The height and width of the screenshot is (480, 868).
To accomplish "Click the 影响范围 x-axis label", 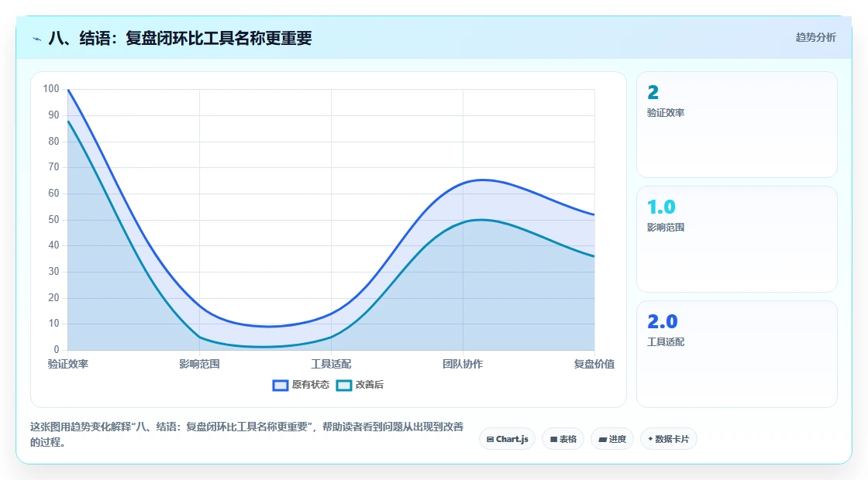I will tap(199, 364).
